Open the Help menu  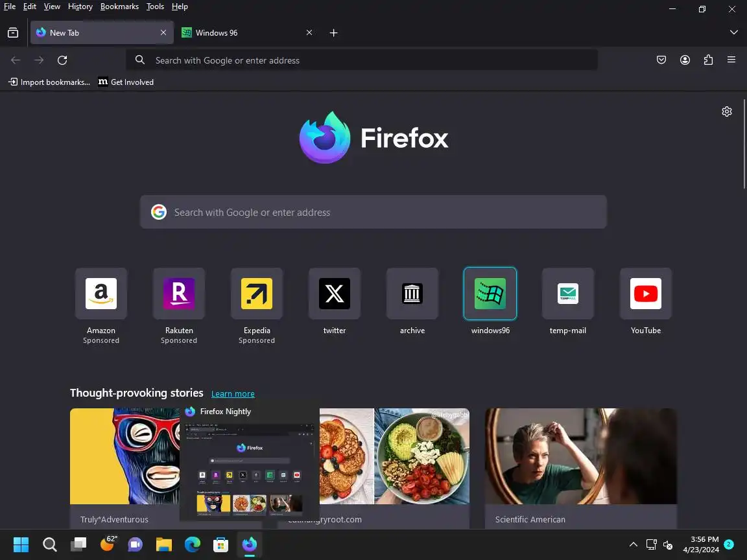tap(180, 6)
